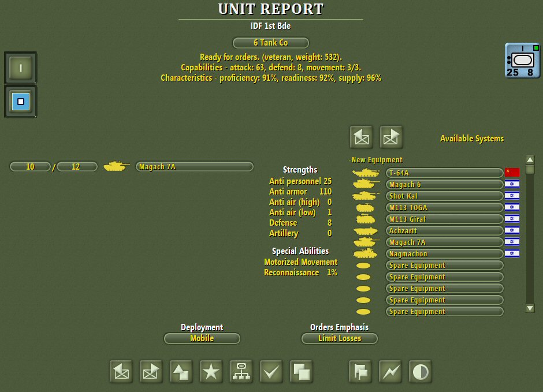Viewport: 543px width, 392px height.
Task: Click the Anti armor 110 strength value
Action: pos(300,192)
